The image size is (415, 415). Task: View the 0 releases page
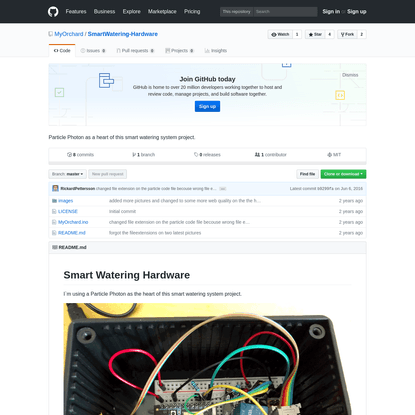207,155
